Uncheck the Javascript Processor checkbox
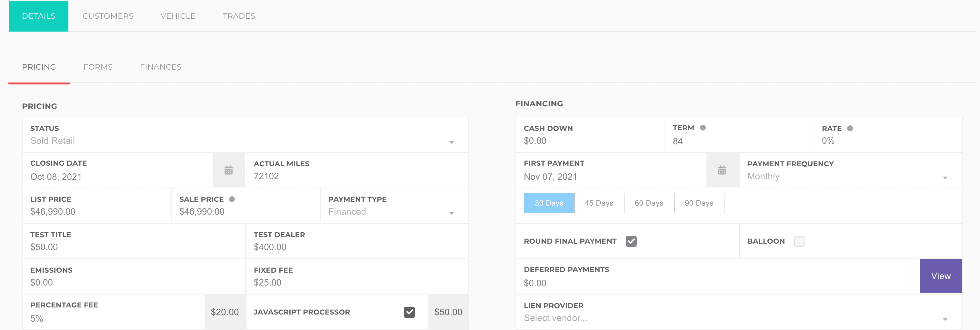Image resolution: width=980 pixels, height=330 pixels. pos(409,312)
